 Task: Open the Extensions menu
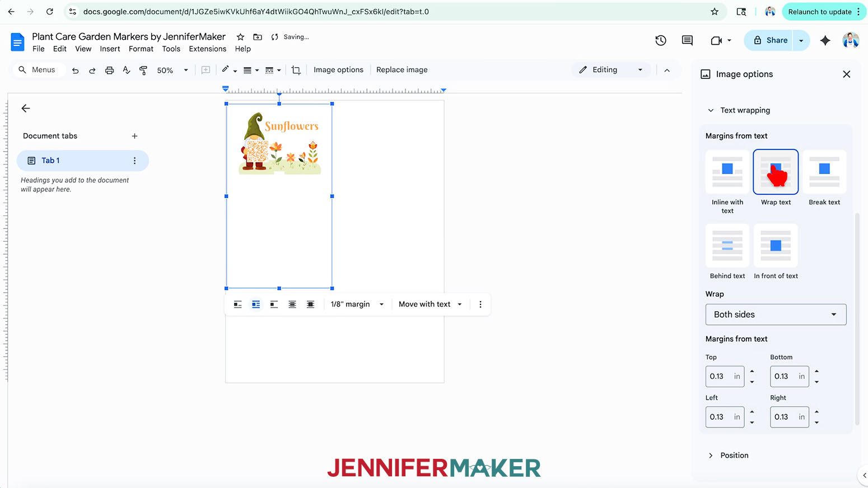point(208,49)
